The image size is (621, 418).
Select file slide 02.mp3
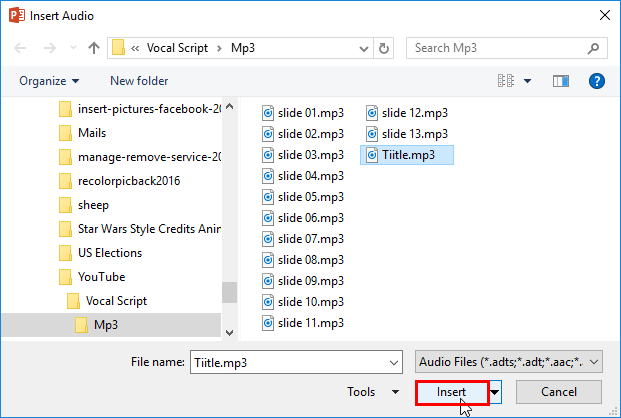(303, 134)
